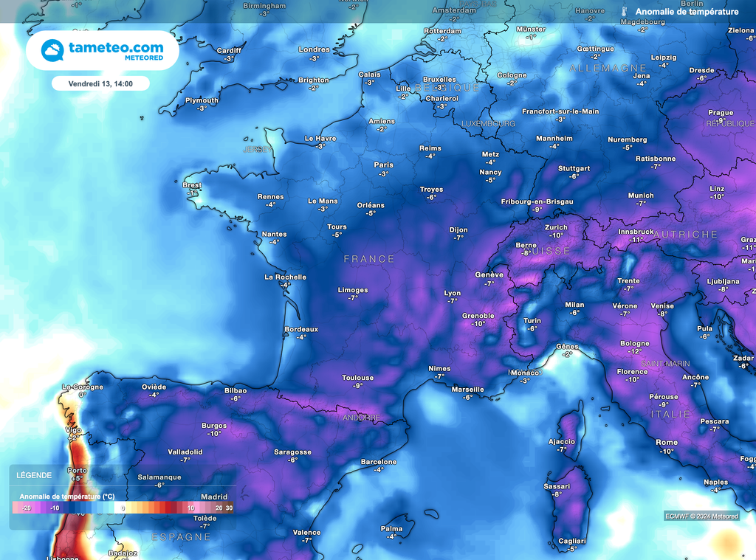This screenshot has height=560, width=756.
Task: Click the Rennes city label
Action: pyautogui.click(x=270, y=196)
